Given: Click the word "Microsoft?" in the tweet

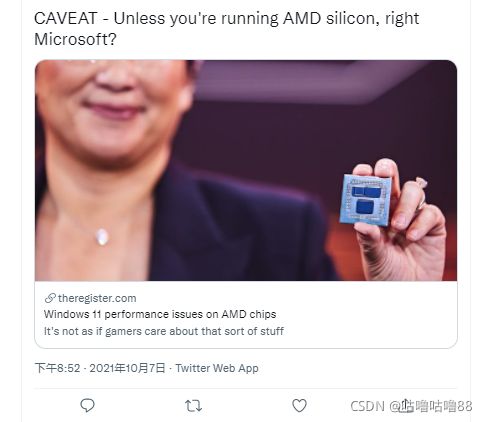Looking at the screenshot, I should [75, 39].
